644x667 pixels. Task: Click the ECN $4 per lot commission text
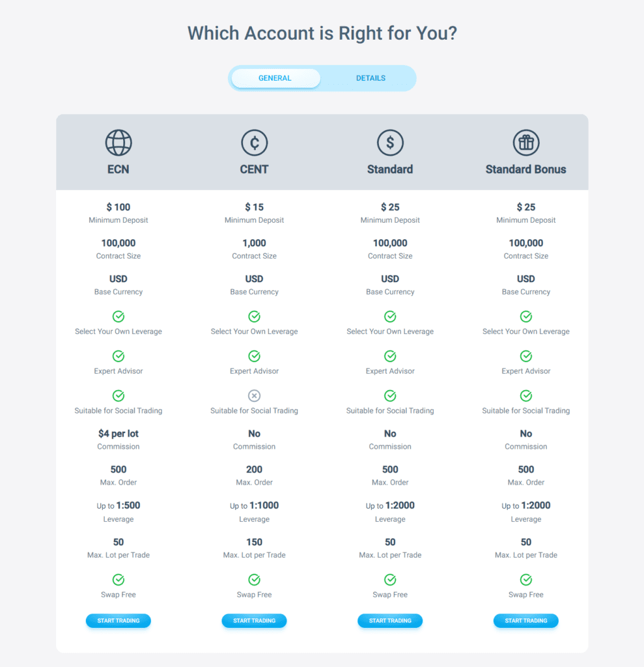119,433
